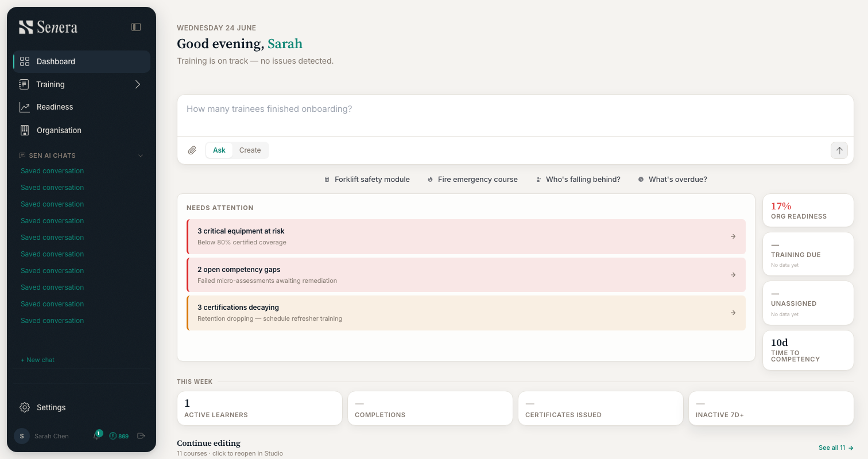Click the Fire emergency course flame icon
The height and width of the screenshot is (459, 868).
(431, 180)
